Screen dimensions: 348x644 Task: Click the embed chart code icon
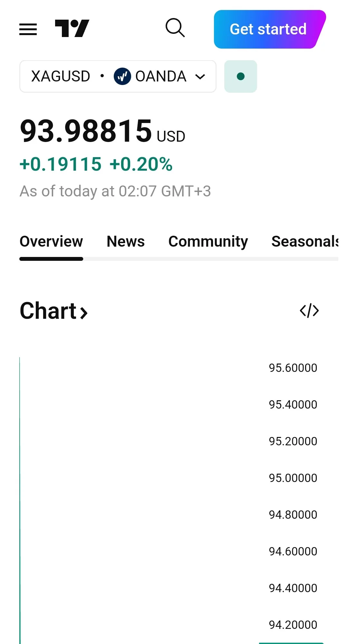tap(309, 311)
